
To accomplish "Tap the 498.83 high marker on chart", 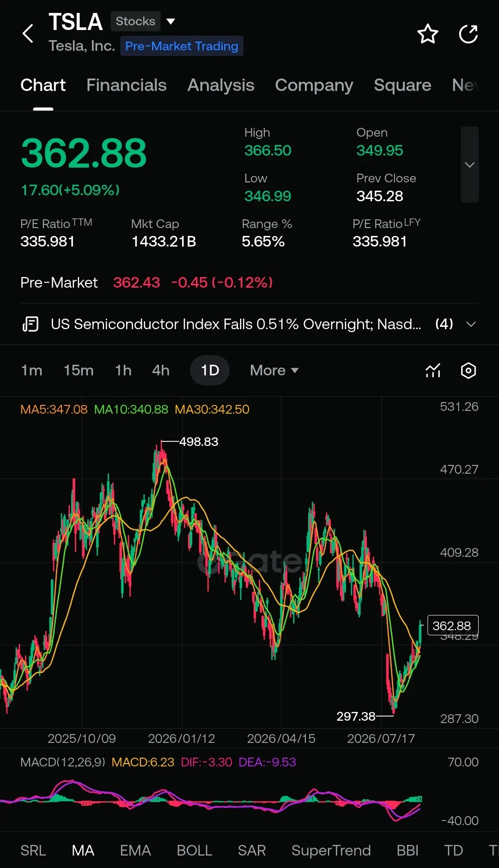I will (199, 442).
